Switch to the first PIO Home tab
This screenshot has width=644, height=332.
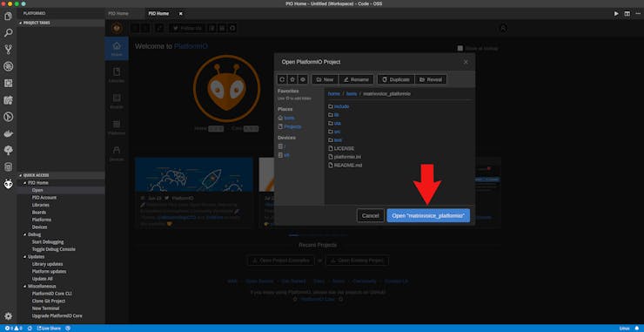pyautogui.click(x=118, y=14)
